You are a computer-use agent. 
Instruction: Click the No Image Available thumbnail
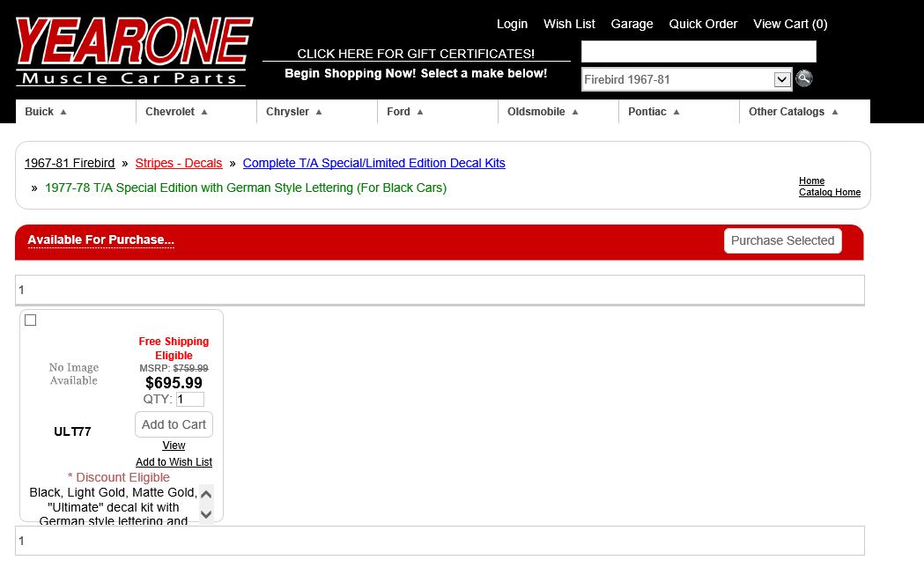(x=74, y=374)
